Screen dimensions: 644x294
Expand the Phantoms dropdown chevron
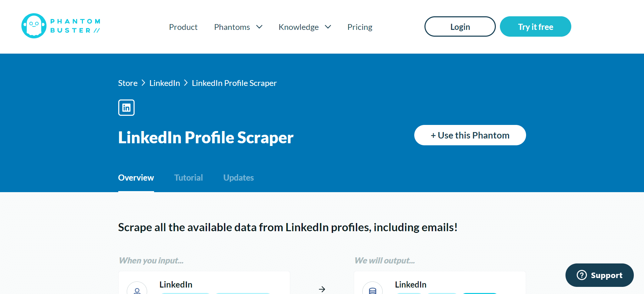pyautogui.click(x=259, y=27)
